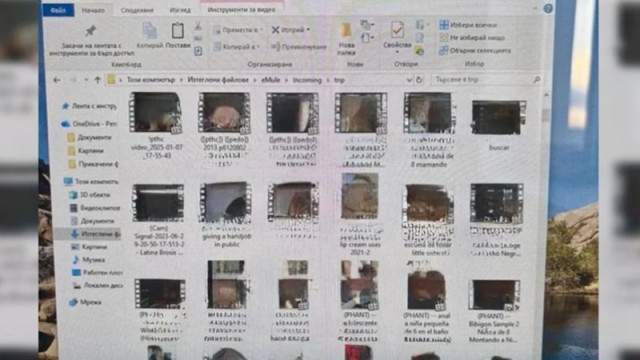Create a folder with Нова папка
The width and height of the screenshot is (640, 360).
click(x=346, y=39)
